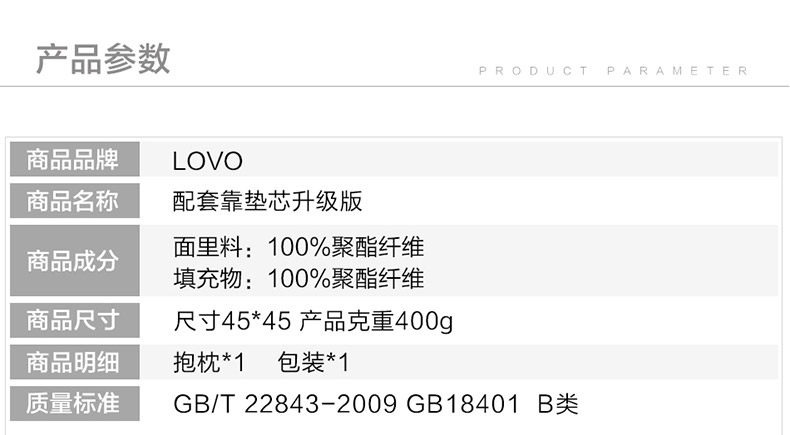Click the word PARAMETER in the subtitle

coord(678,71)
